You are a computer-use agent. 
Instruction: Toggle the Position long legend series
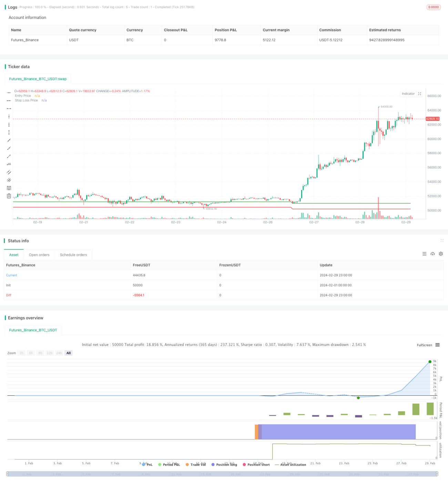(x=224, y=465)
